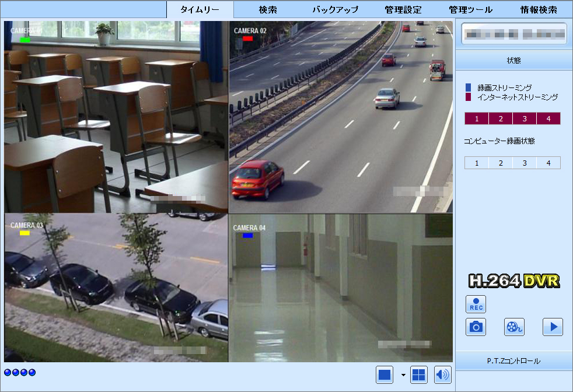This screenshot has height=392, width=573.
Task: Start recording with the REC icon
Action: point(475,304)
